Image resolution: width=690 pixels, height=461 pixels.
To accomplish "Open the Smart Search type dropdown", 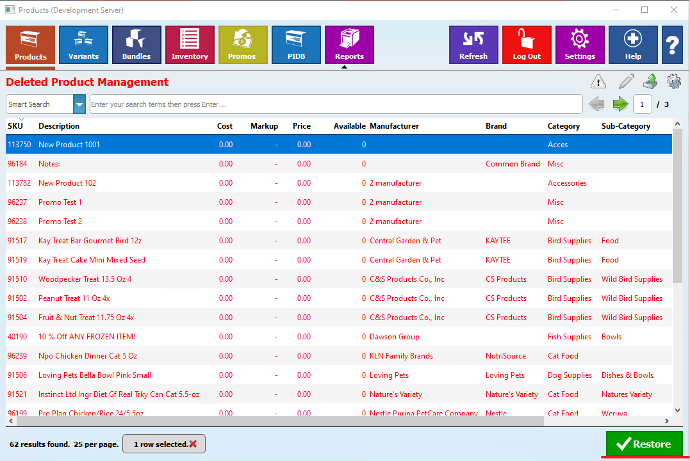I will click(x=79, y=104).
